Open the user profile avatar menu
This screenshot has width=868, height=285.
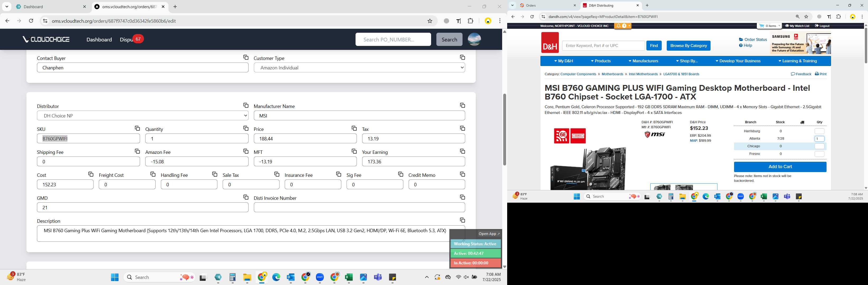coord(474,39)
